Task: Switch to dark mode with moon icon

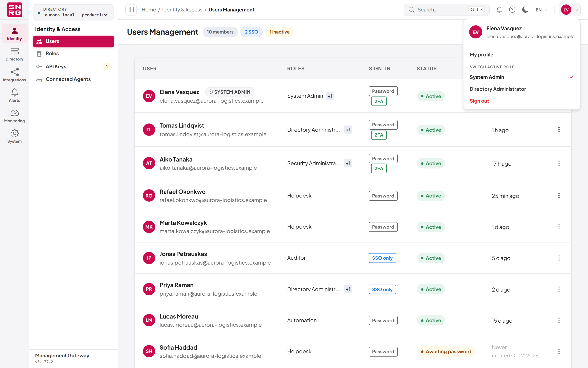Action: [525, 10]
